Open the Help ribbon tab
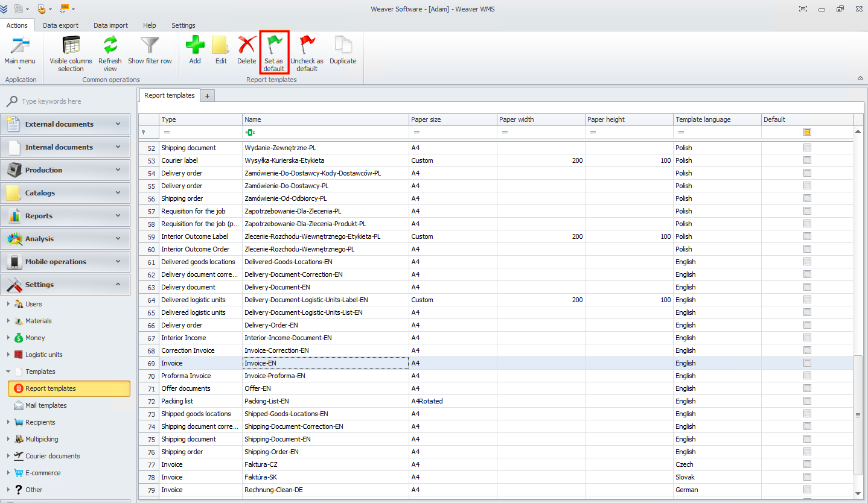This screenshot has width=868, height=503. pos(150,25)
